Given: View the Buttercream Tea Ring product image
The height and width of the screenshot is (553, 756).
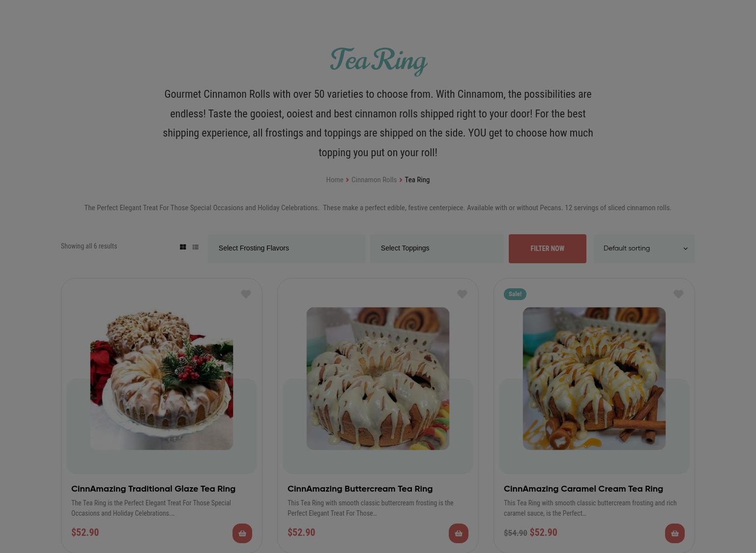Looking at the screenshot, I should tap(378, 379).
